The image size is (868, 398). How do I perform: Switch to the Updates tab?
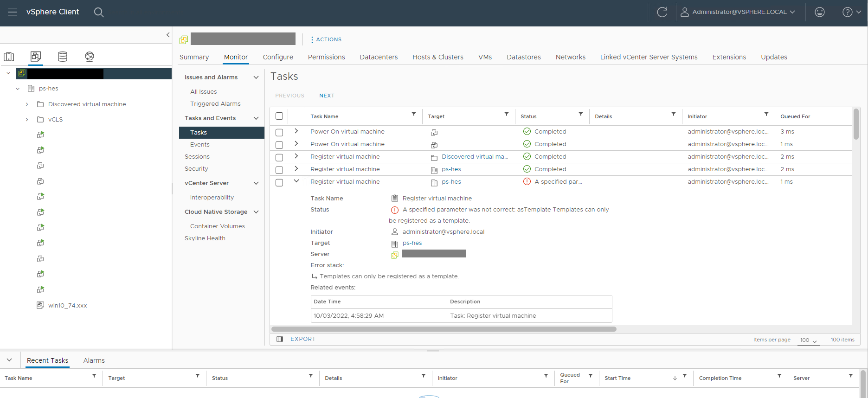(774, 57)
